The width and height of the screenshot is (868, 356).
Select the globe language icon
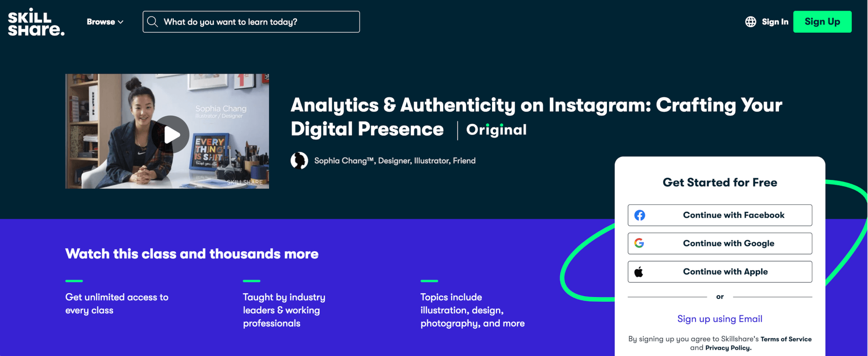click(x=750, y=22)
